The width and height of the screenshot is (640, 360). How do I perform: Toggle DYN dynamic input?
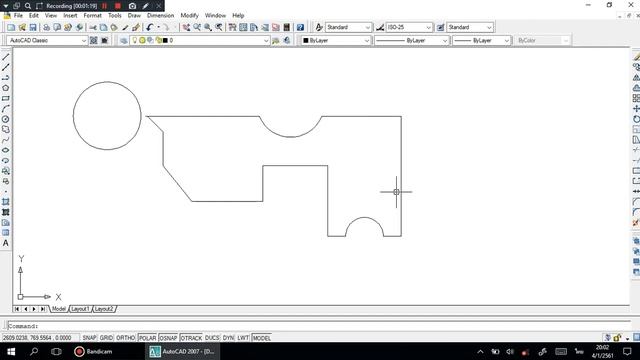(x=228, y=338)
